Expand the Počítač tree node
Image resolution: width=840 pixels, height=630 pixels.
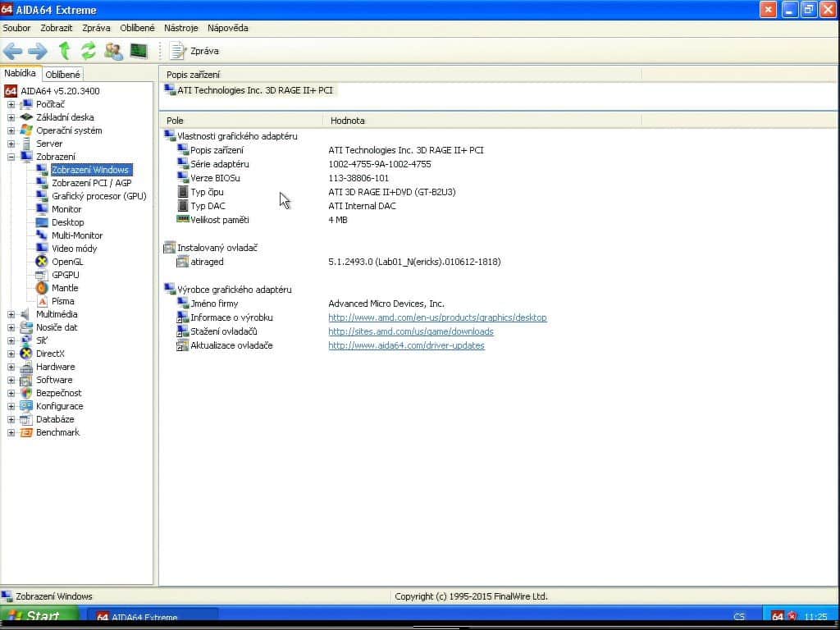point(11,104)
